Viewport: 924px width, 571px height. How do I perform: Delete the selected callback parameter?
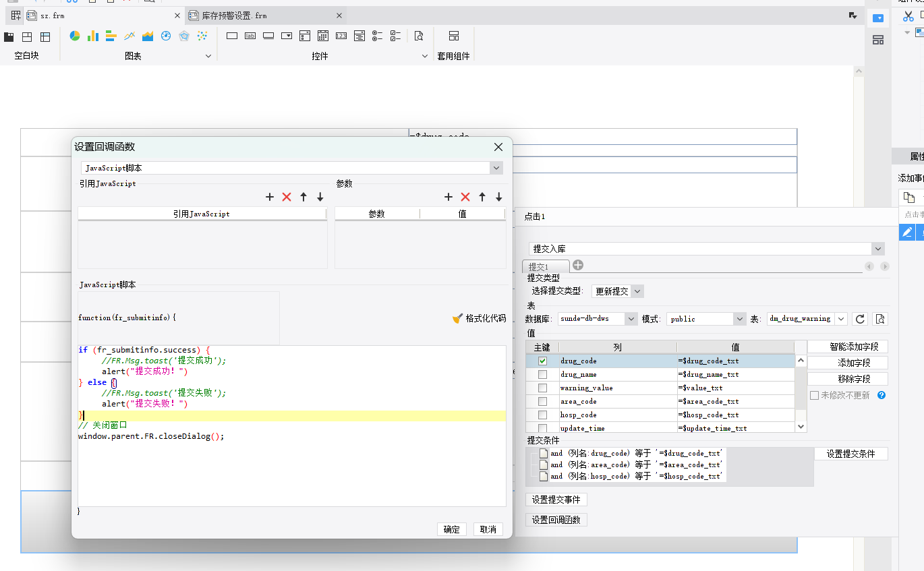465,197
